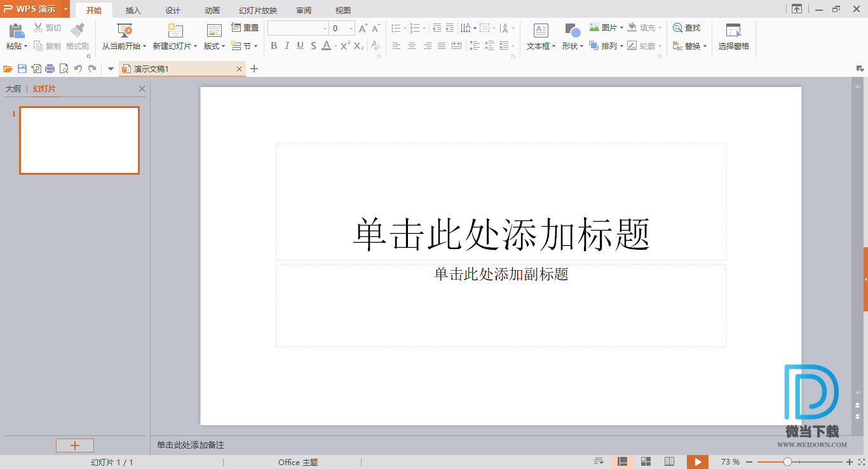The width and height of the screenshot is (868, 469).
Task: Open the Outline (轮廓) dropdown
Action: 644,46
